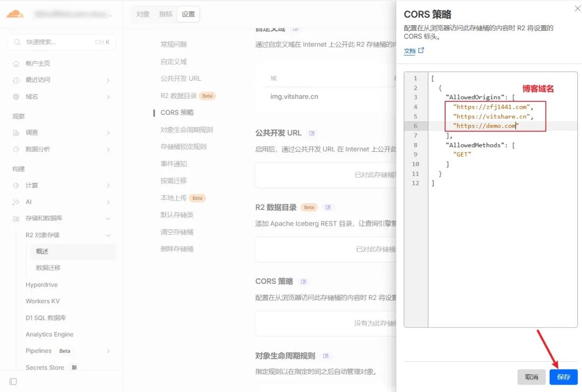Save the CORS policy with 保存
Viewport: 582px width, 392px height.
tap(563, 377)
